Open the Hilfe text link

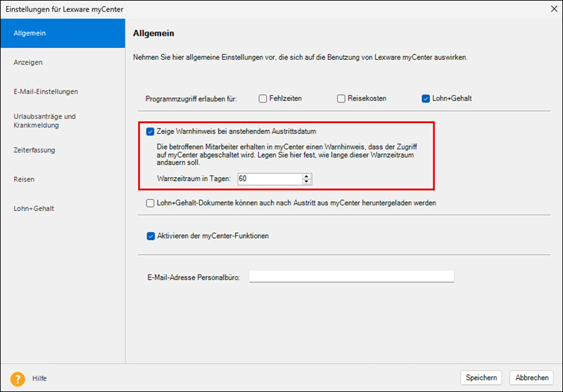pyautogui.click(x=39, y=379)
